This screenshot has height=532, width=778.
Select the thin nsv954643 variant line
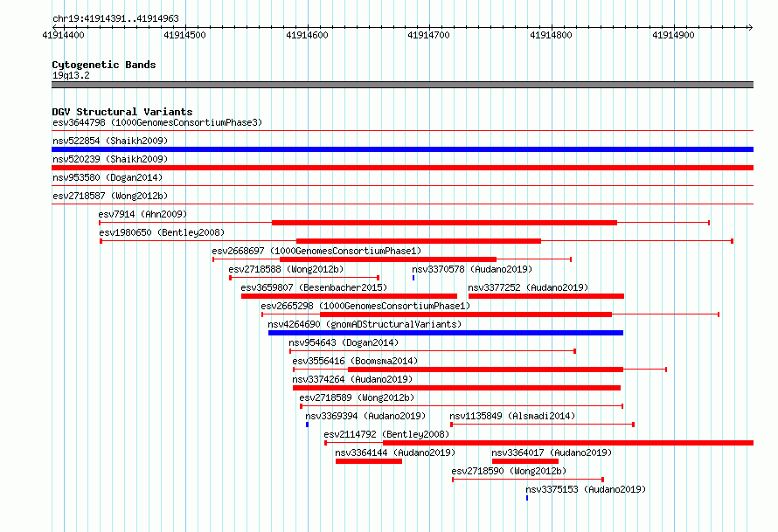[433, 351]
